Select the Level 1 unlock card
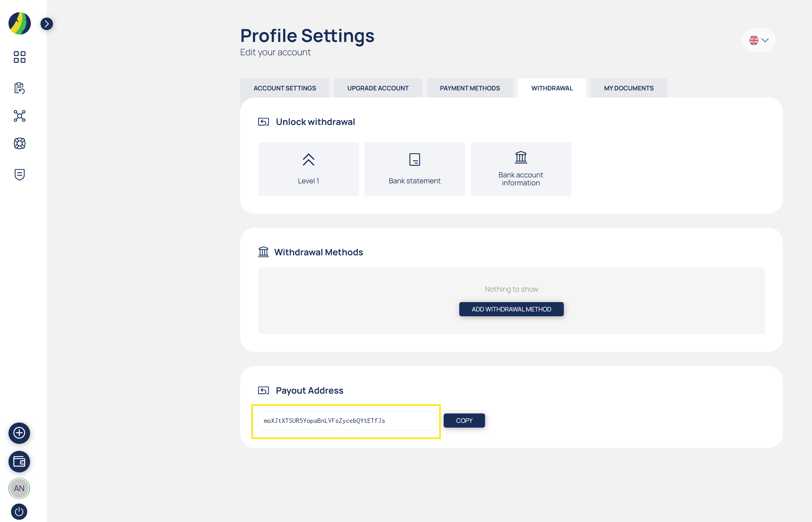812x522 pixels. (309, 169)
